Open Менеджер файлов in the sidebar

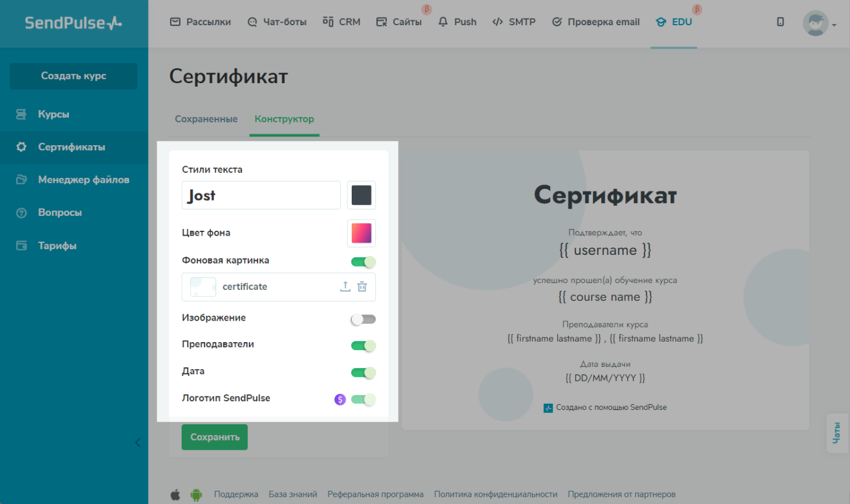74,180
